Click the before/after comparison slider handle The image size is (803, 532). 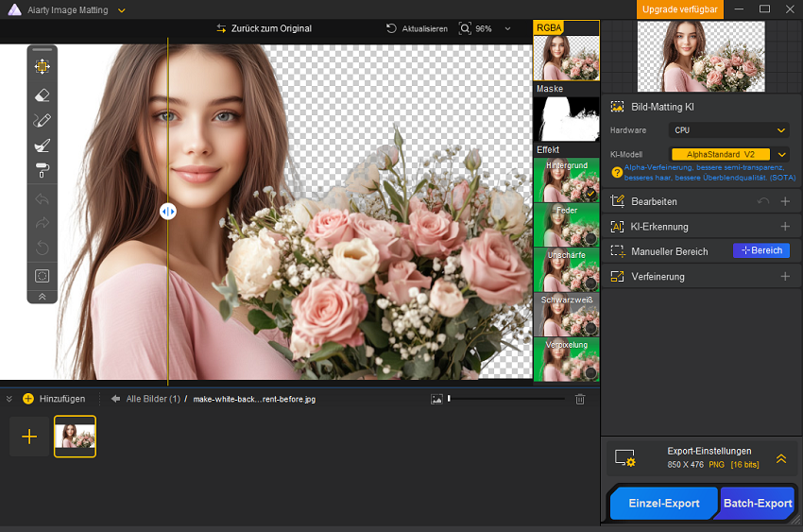click(168, 211)
